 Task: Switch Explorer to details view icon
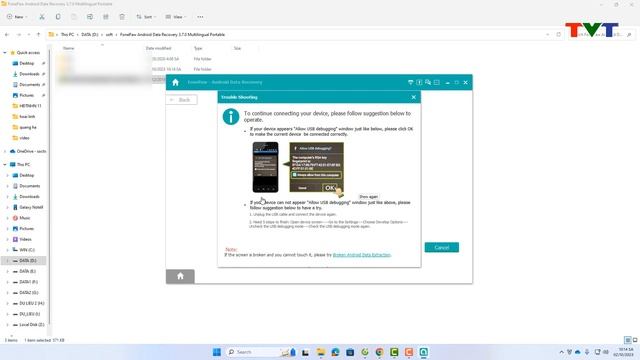point(627,340)
